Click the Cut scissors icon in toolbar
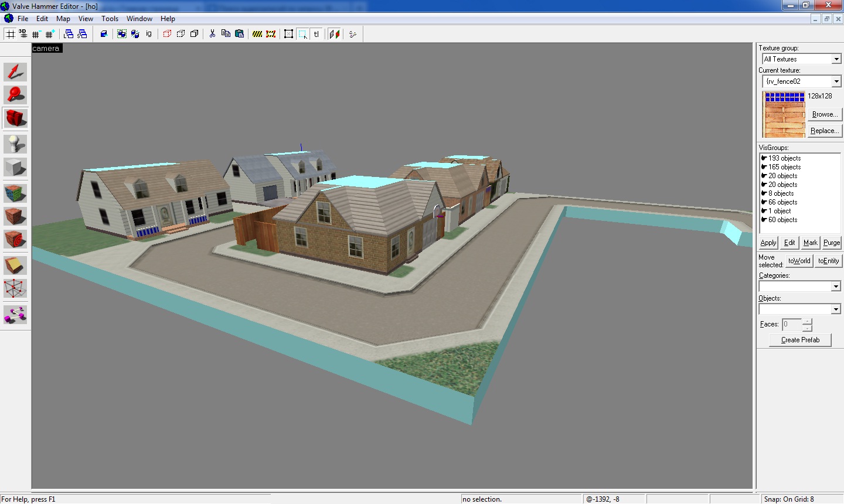Image resolution: width=844 pixels, height=504 pixels. pos(212,34)
